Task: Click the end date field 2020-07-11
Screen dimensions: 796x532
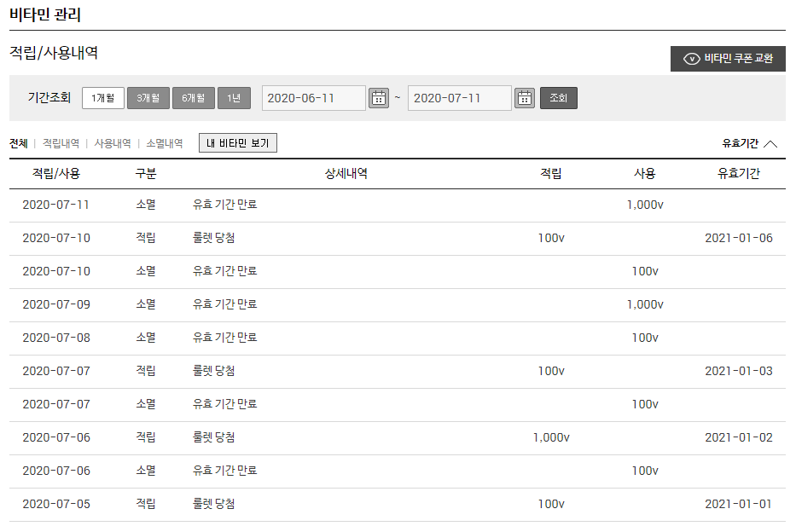Action: coord(459,98)
